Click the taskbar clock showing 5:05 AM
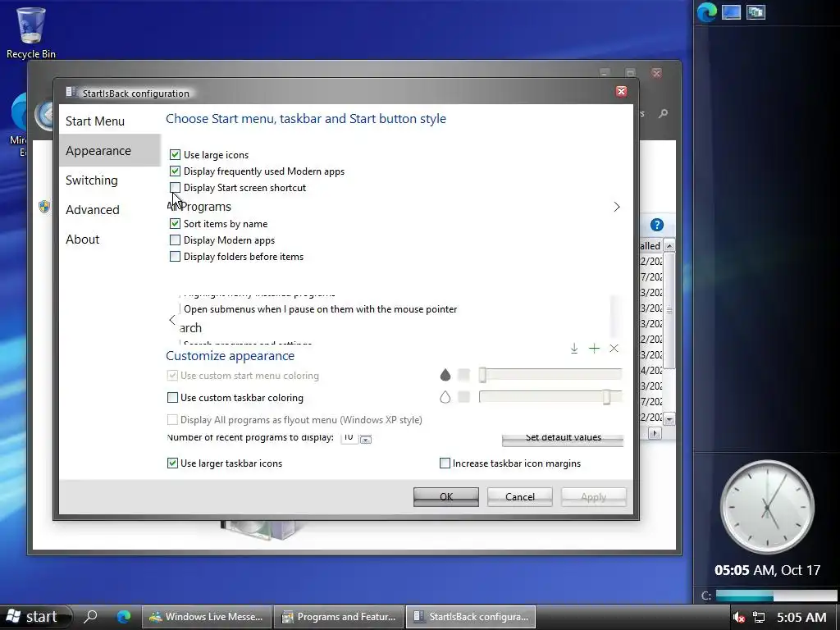 tap(801, 617)
